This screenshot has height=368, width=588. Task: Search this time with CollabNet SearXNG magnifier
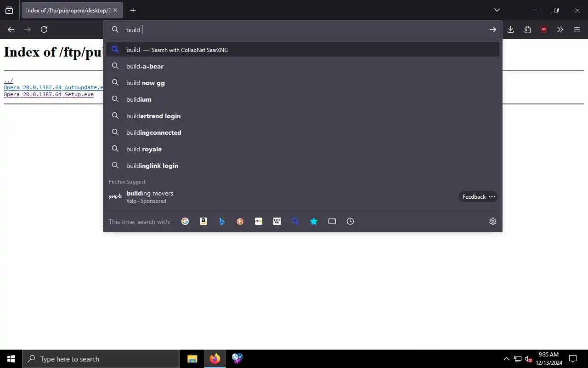click(x=295, y=221)
